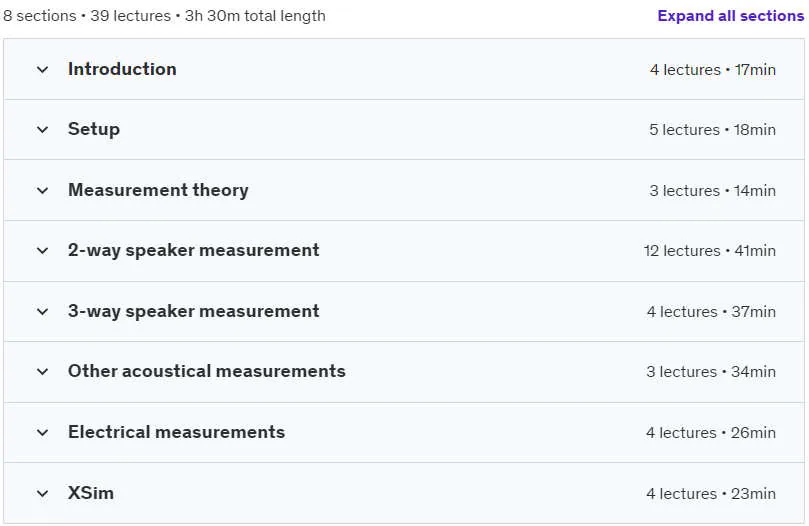Viewport: 809px width, 526px height.
Task: Click the Measurement theory chevron arrow
Action: (x=43, y=190)
